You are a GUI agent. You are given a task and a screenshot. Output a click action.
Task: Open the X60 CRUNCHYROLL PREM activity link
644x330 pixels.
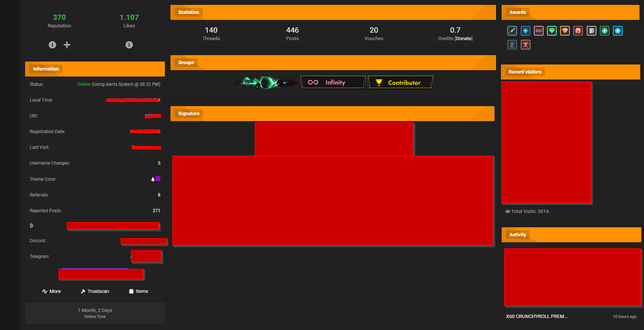pyautogui.click(x=537, y=316)
